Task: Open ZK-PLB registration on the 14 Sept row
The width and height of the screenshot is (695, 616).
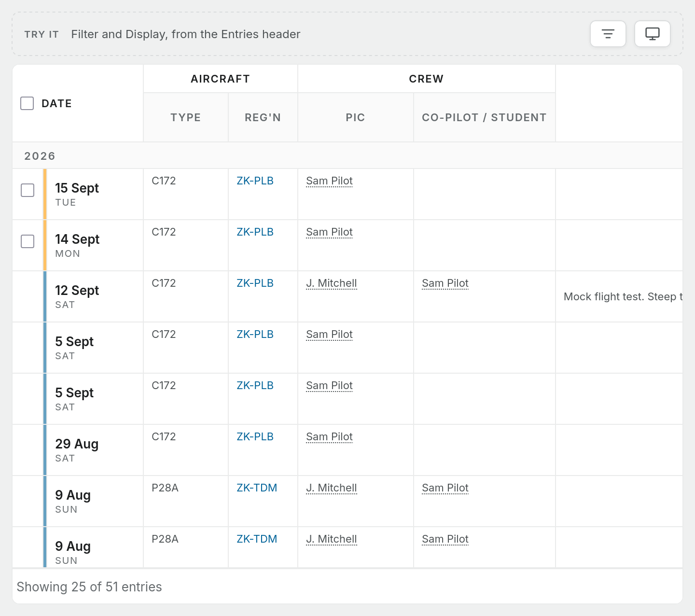Action: (x=255, y=232)
